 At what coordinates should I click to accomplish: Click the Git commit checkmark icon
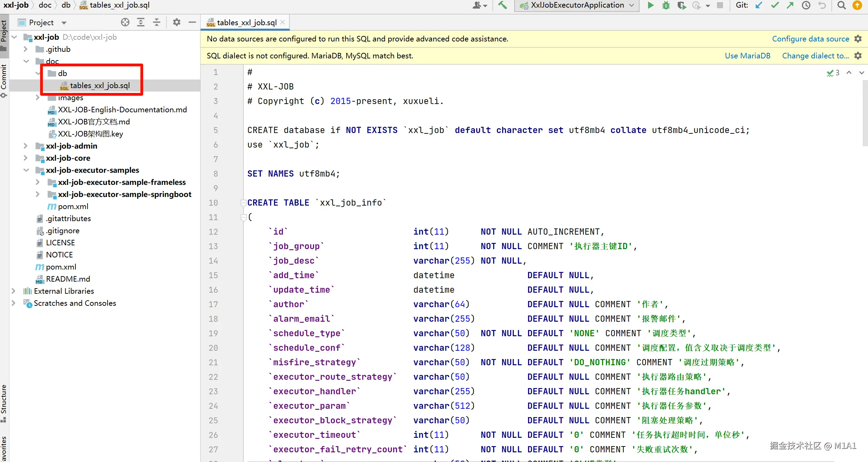775,5
